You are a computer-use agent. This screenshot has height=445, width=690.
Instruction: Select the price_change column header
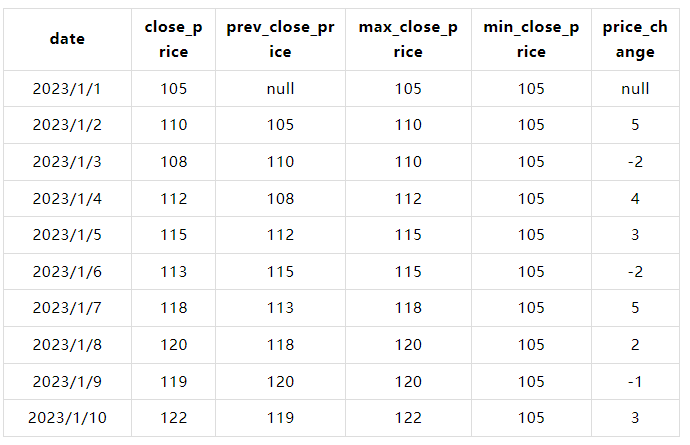(635, 39)
